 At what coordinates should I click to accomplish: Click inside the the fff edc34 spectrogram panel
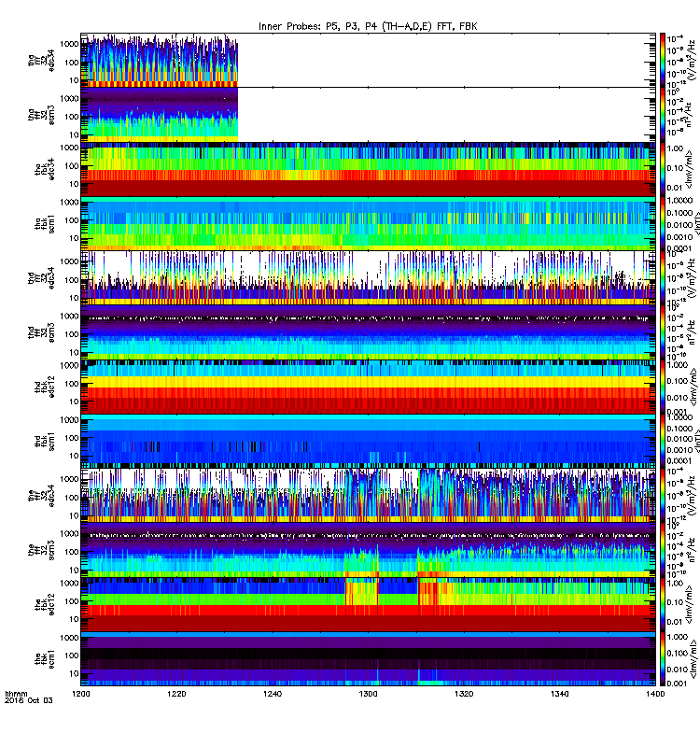click(368, 496)
